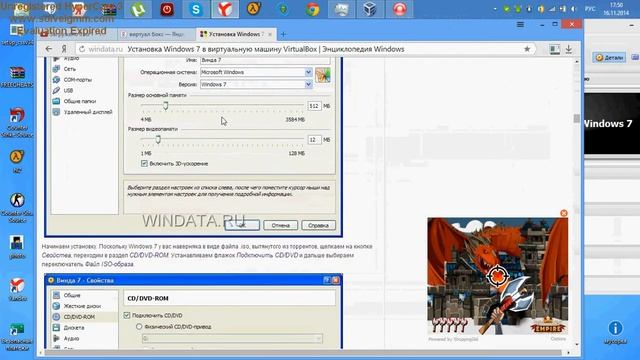
Task: Click the Отмена button
Action: 280,225
